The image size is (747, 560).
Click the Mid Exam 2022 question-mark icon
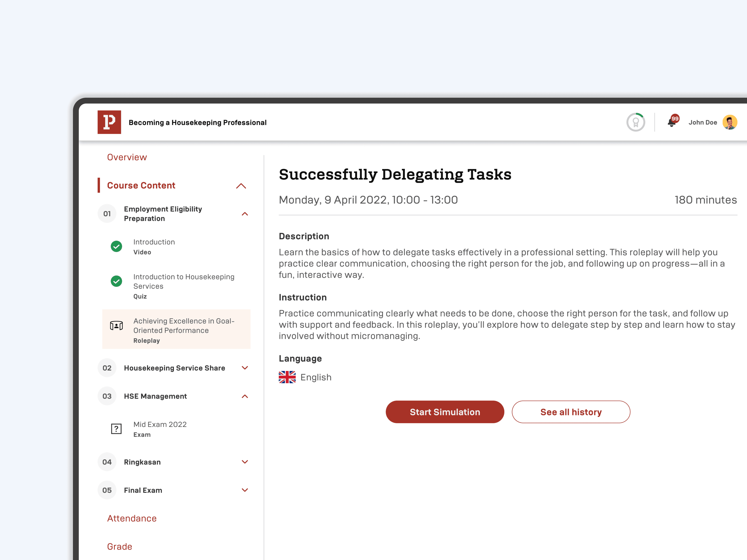click(x=116, y=429)
